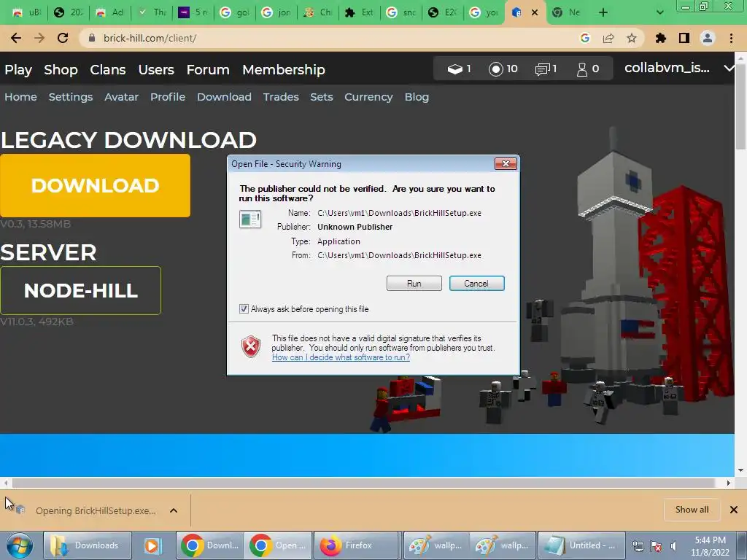This screenshot has height=560, width=747.
Task: Click the horizontal page scrollbar
Action: tap(363, 483)
